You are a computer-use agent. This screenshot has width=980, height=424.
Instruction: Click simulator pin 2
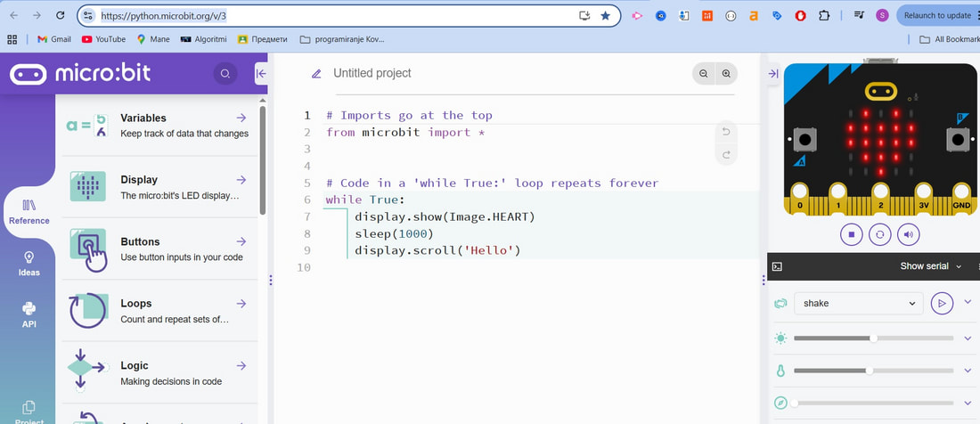[x=880, y=199]
